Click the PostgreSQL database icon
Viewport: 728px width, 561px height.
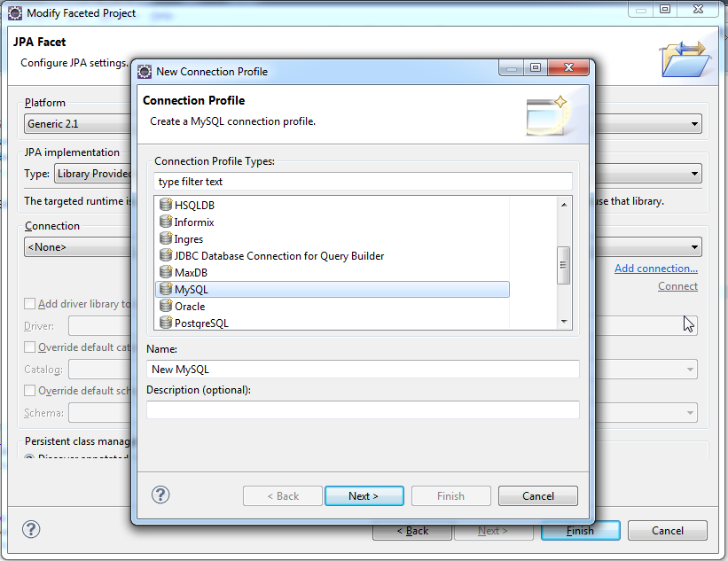pyautogui.click(x=165, y=323)
